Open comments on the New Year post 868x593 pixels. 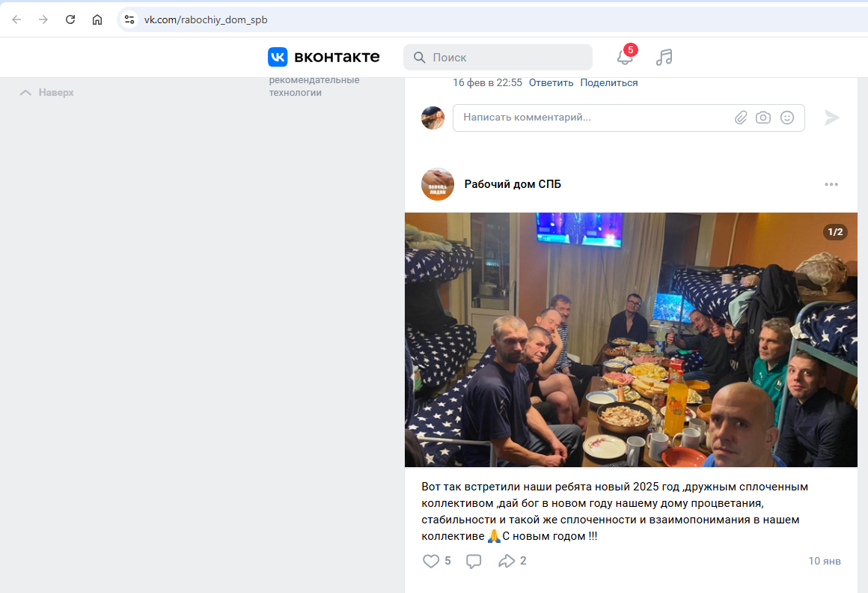pyautogui.click(x=474, y=561)
